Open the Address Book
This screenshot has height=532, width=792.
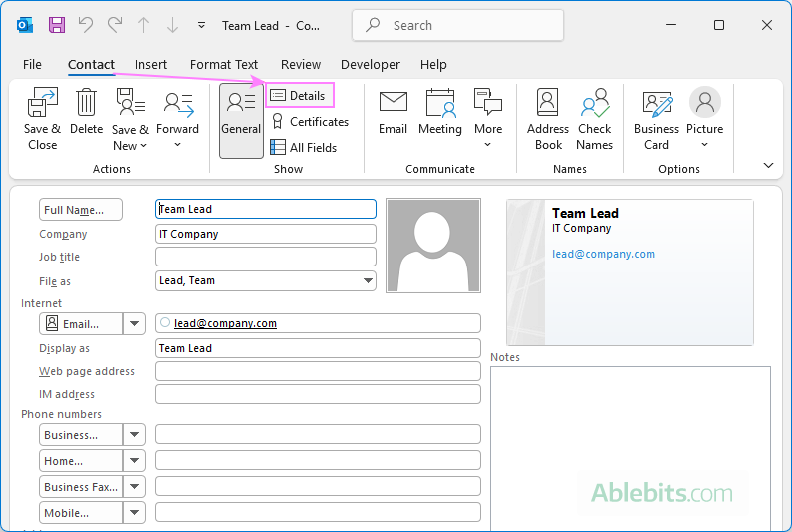pyautogui.click(x=548, y=119)
